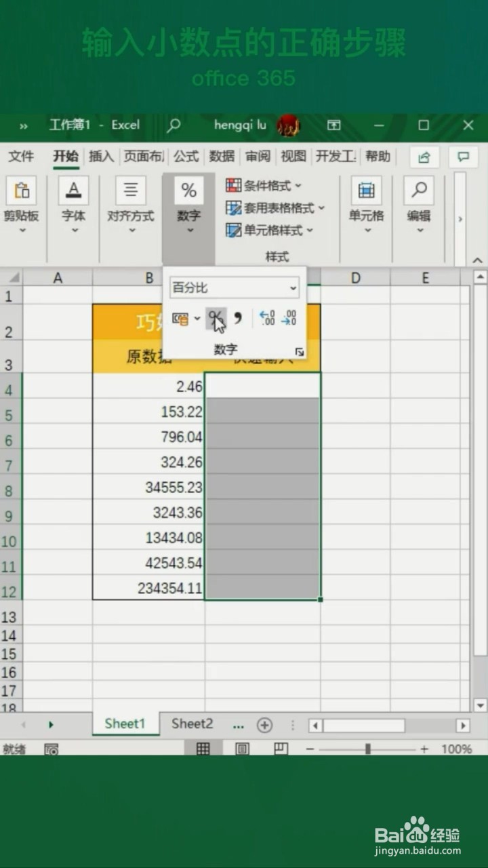The width and height of the screenshot is (488, 868).
Task: Select column A header
Action: click(x=58, y=277)
